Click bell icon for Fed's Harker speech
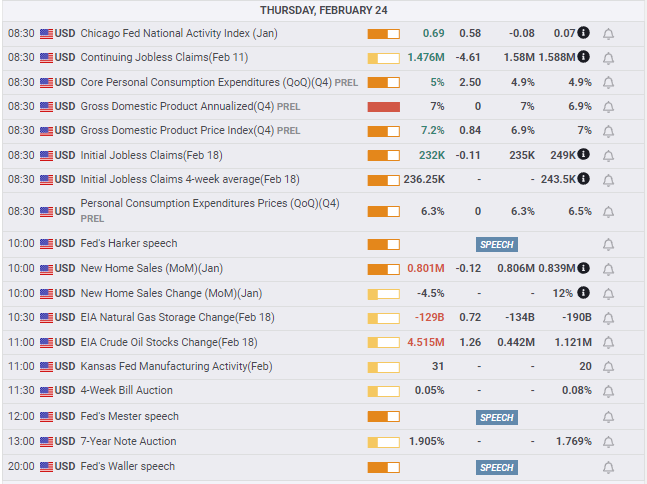This screenshot has width=647, height=484. (x=608, y=244)
